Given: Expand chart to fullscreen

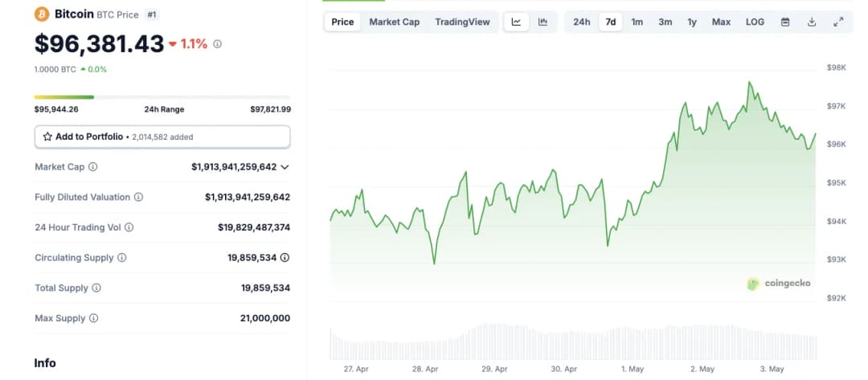Looking at the screenshot, I should coord(838,22).
